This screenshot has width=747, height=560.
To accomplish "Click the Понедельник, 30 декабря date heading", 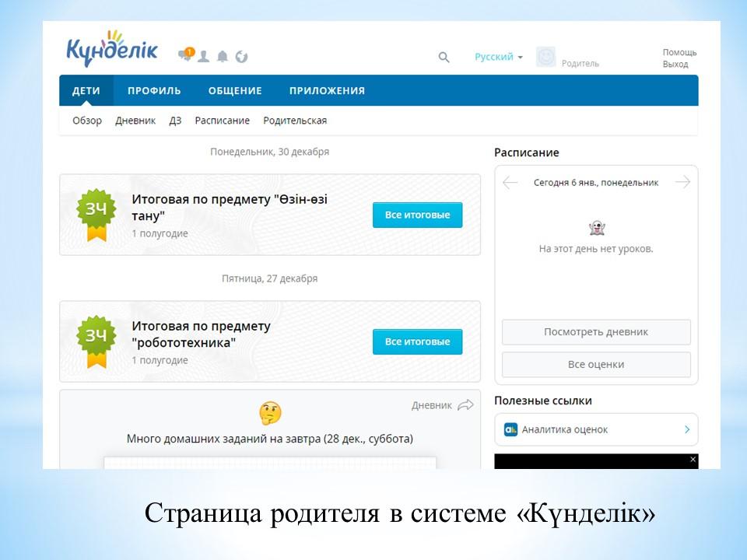I will click(x=270, y=152).
